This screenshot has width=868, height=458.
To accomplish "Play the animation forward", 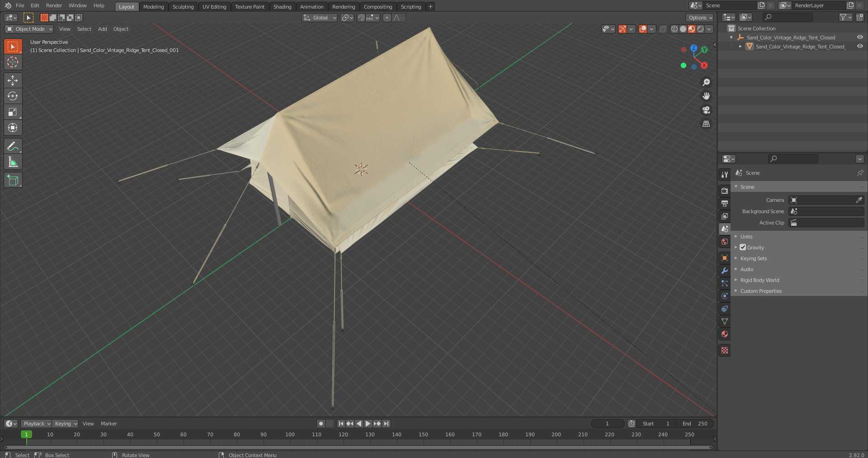I will pos(368,424).
